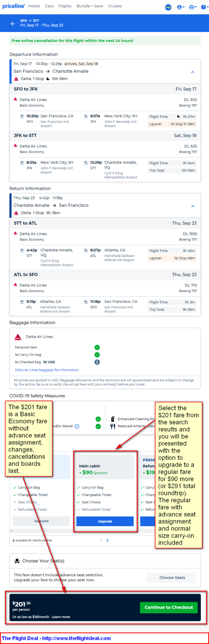The width and height of the screenshot is (209, 644).
Task: Open the trips briefcase icon
Action: click(193, 7)
